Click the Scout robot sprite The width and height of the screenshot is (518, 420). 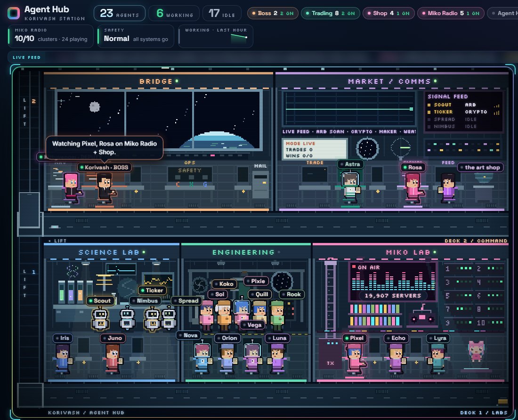100,319
